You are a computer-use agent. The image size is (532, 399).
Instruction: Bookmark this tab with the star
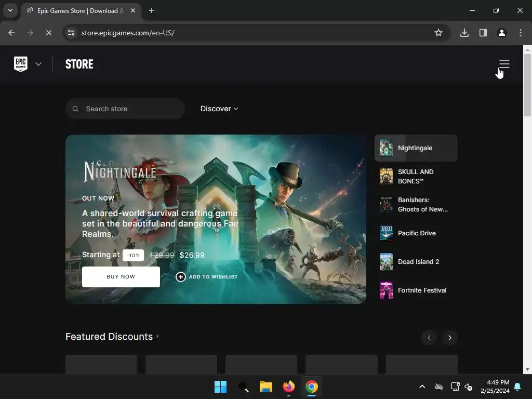438,33
